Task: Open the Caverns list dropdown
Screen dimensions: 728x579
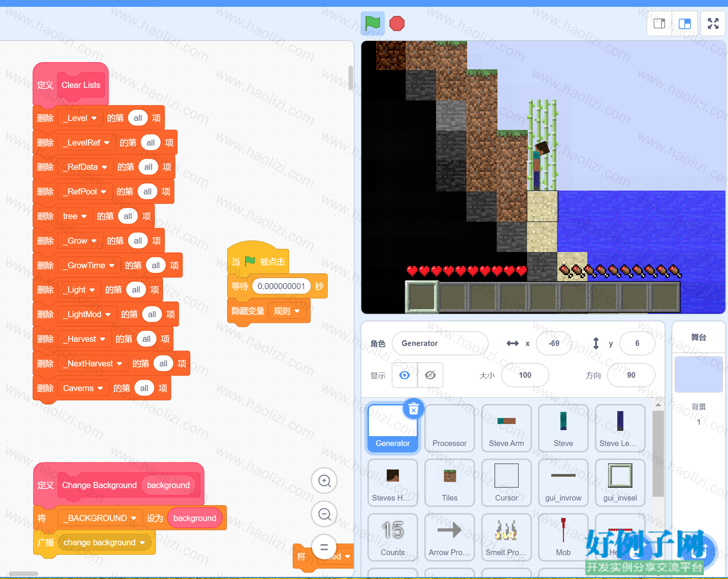Action: click(83, 388)
